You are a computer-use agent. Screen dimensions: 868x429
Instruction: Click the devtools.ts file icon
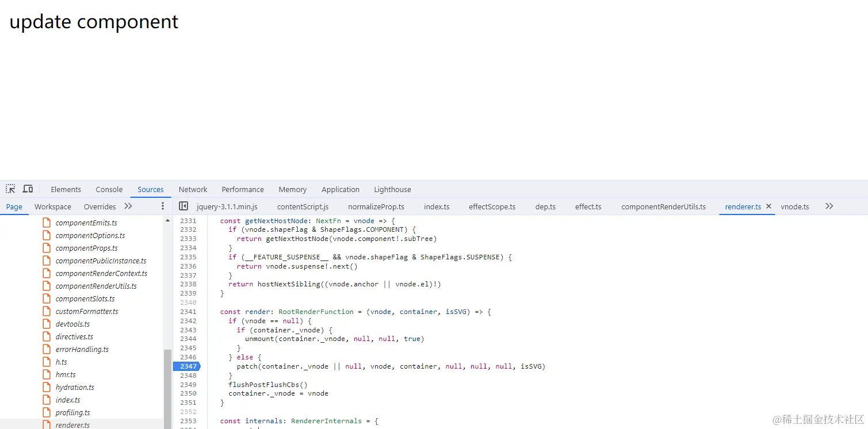tap(47, 324)
